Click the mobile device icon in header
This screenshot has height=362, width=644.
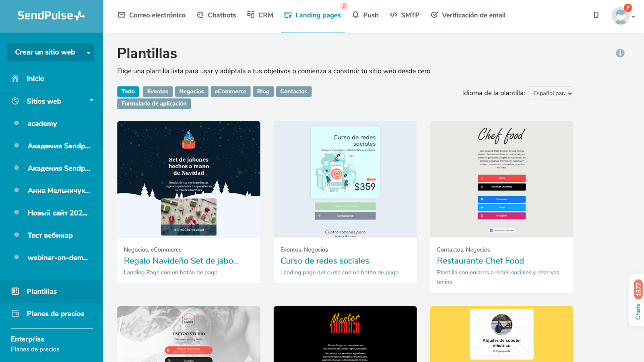click(596, 15)
